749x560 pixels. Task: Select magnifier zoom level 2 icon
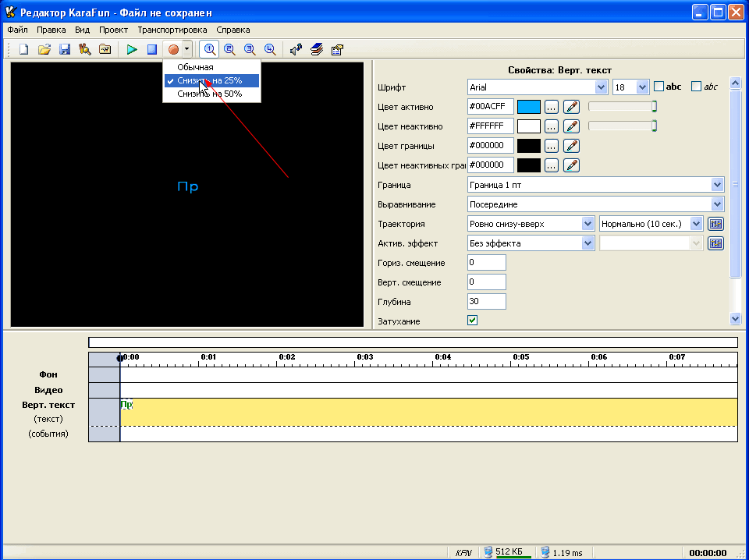(230, 49)
